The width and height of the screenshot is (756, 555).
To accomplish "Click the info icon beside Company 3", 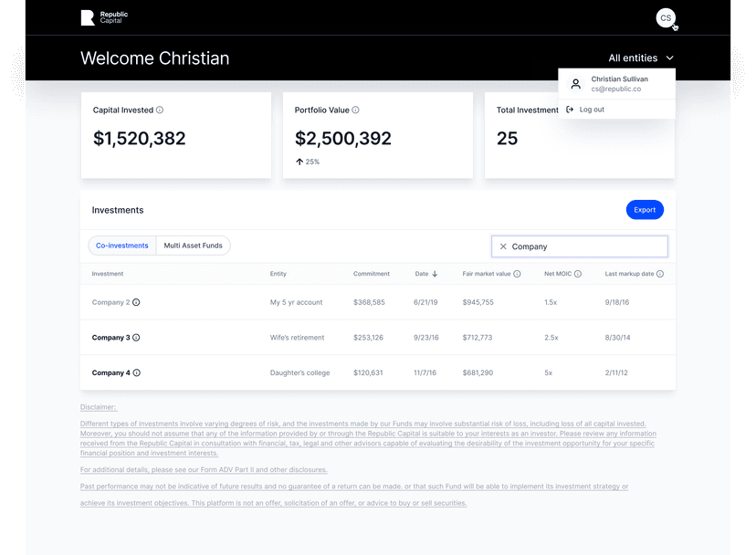I will (x=137, y=338).
